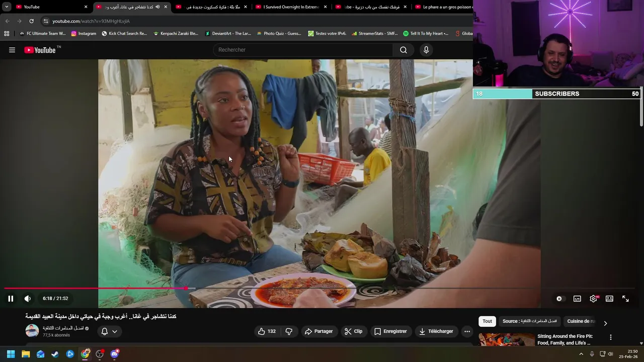Open Sitting Around the Fire Pit thumbnail
The height and width of the screenshot is (362, 644).
tap(507, 339)
